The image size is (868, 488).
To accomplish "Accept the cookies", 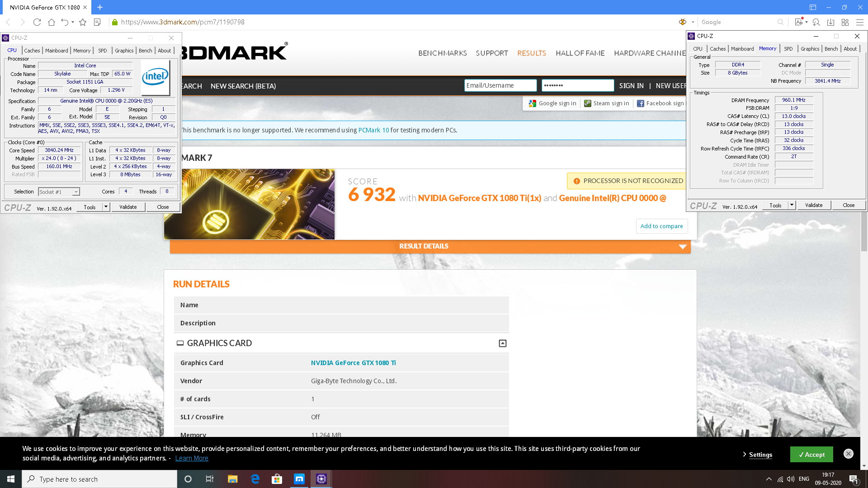I will (x=811, y=455).
